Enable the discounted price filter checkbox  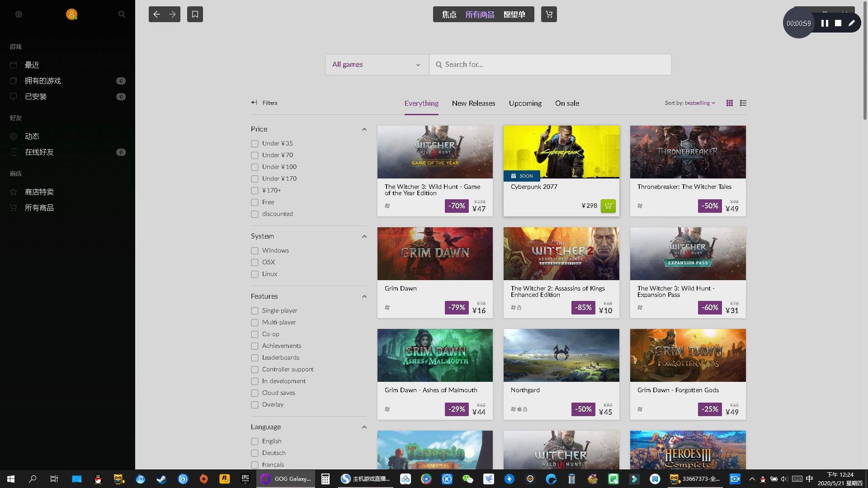pyautogui.click(x=255, y=214)
